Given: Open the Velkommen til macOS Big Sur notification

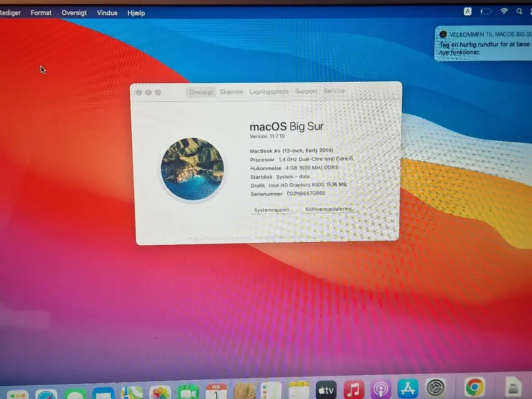Looking at the screenshot, I should (483, 43).
